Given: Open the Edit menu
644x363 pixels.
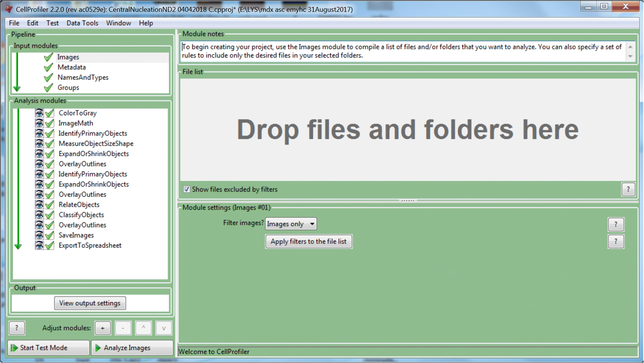Looking at the screenshot, I should [32, 23].
